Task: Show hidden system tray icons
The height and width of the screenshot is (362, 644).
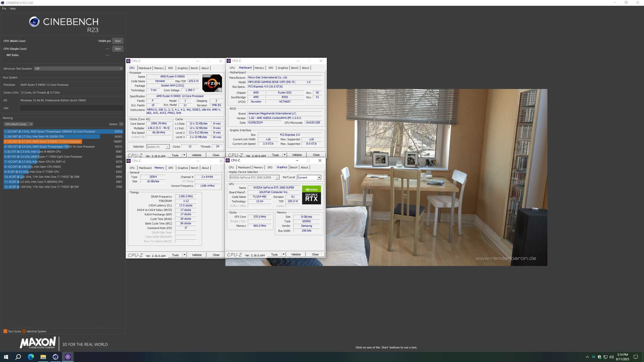Action: coord(587,357)
